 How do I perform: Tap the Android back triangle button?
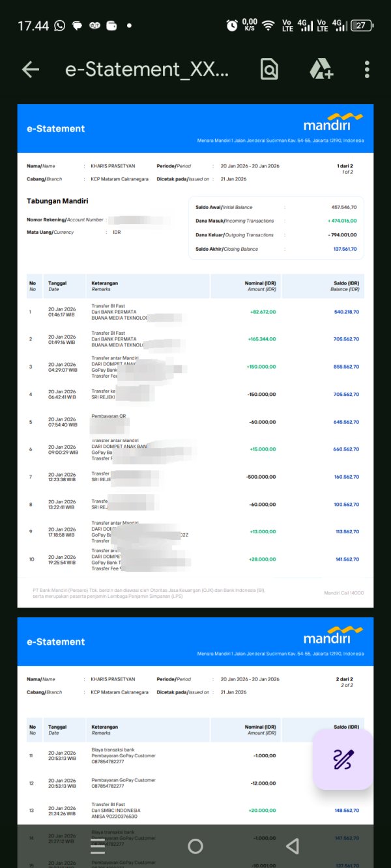(293, 846)
